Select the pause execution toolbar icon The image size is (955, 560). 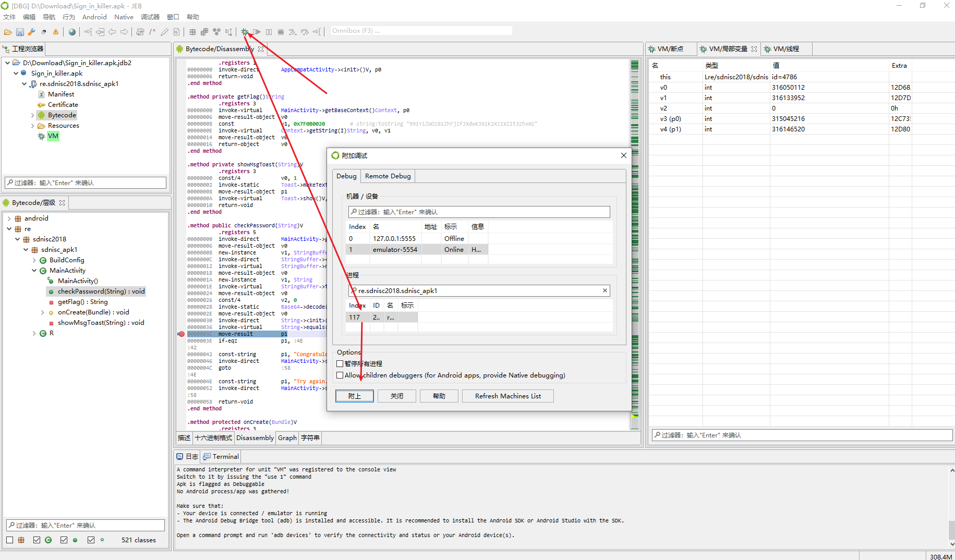pos(269,32)
